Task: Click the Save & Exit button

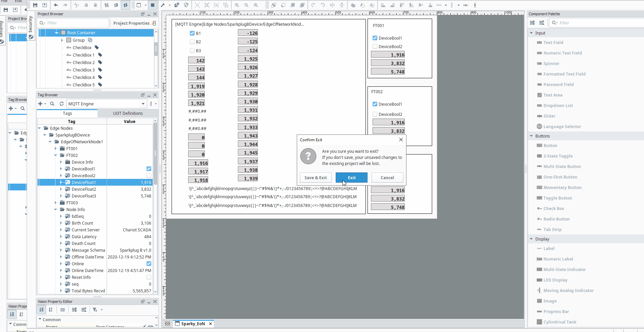Action: 315,178
